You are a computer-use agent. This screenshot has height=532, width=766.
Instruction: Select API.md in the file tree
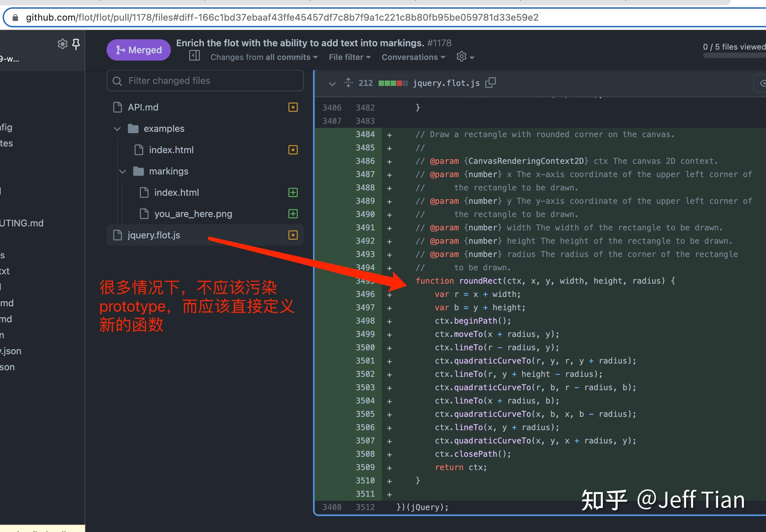pos(205,107)
